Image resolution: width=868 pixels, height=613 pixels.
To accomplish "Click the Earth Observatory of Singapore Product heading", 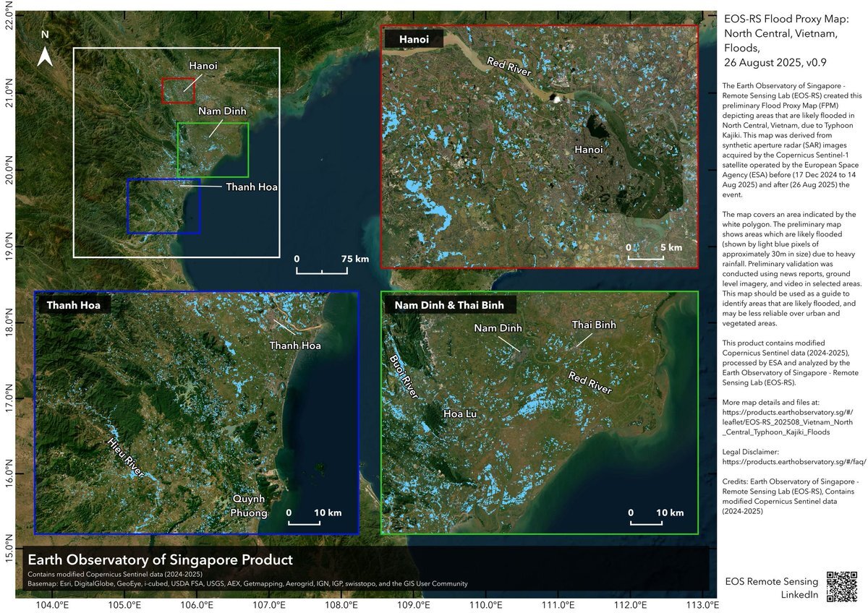I will [160, 560].
